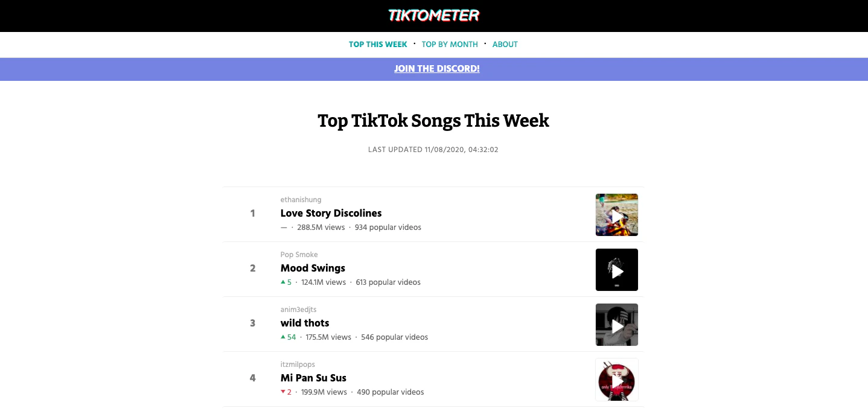
Task: Click the 124.1M views count for Mood Swings
Action: point(324,282)
